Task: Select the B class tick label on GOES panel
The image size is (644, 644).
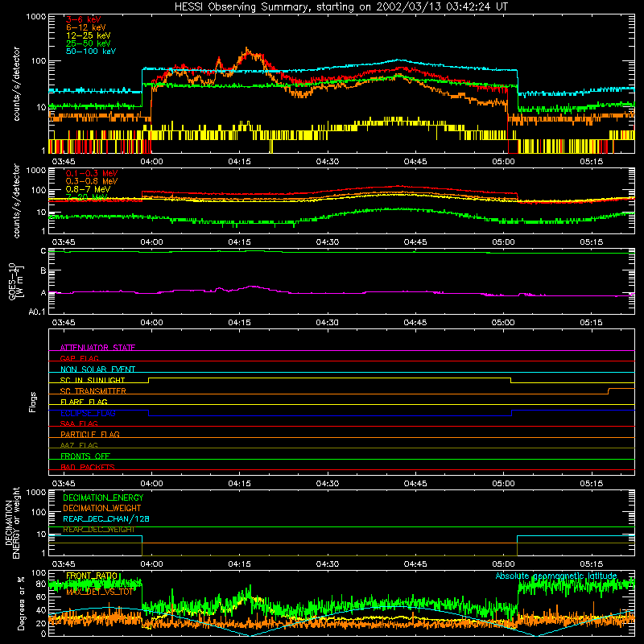Action: coord(43,271)
